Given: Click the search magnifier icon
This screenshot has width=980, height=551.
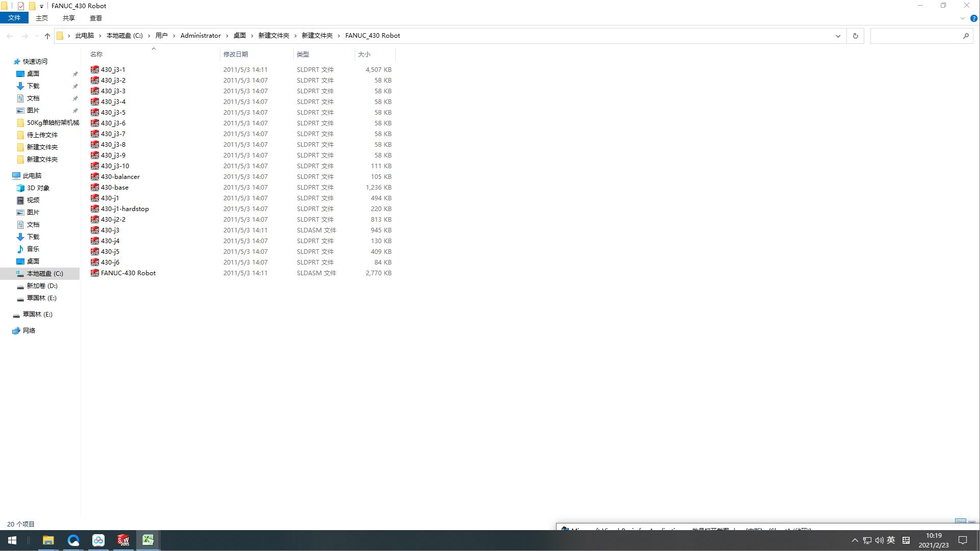Looking at the screenshot, I should 966,36.
